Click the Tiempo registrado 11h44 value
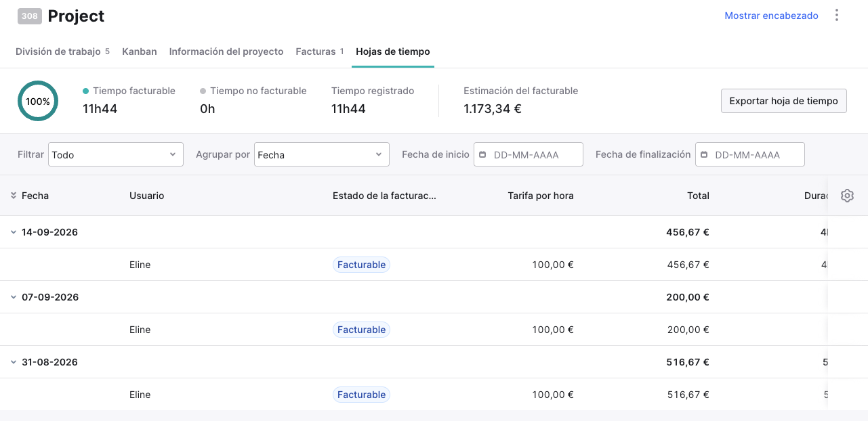This screenshot has width=868, height=421. coord(349,108)
